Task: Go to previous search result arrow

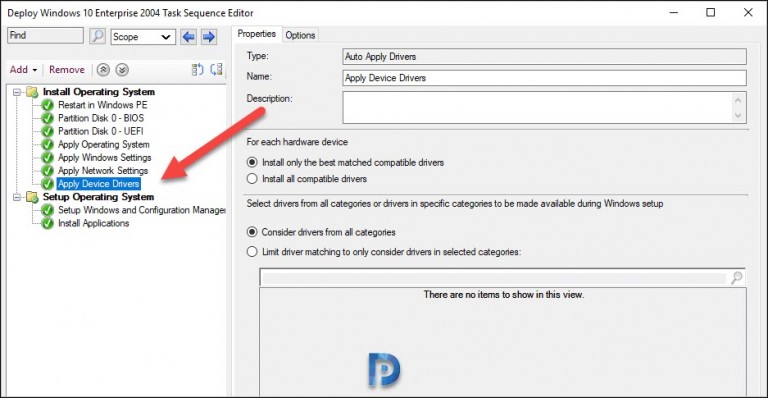Action: [x=189, y=37]
